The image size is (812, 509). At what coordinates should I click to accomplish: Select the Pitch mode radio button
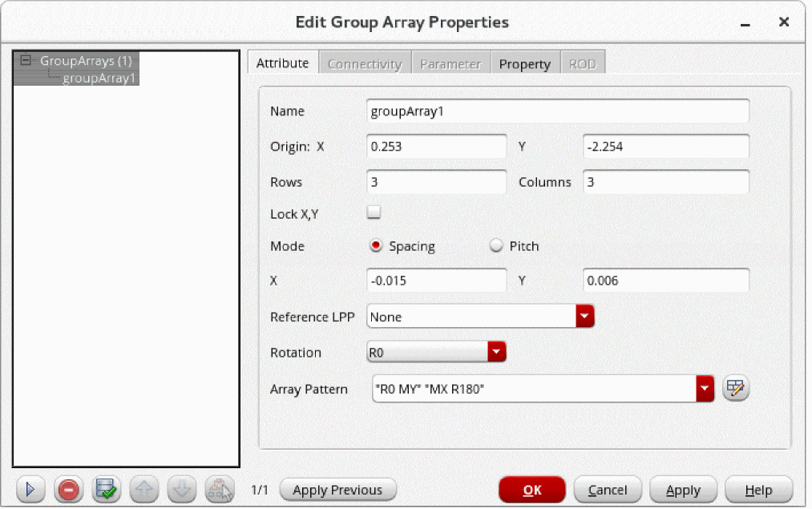[495, 246]
